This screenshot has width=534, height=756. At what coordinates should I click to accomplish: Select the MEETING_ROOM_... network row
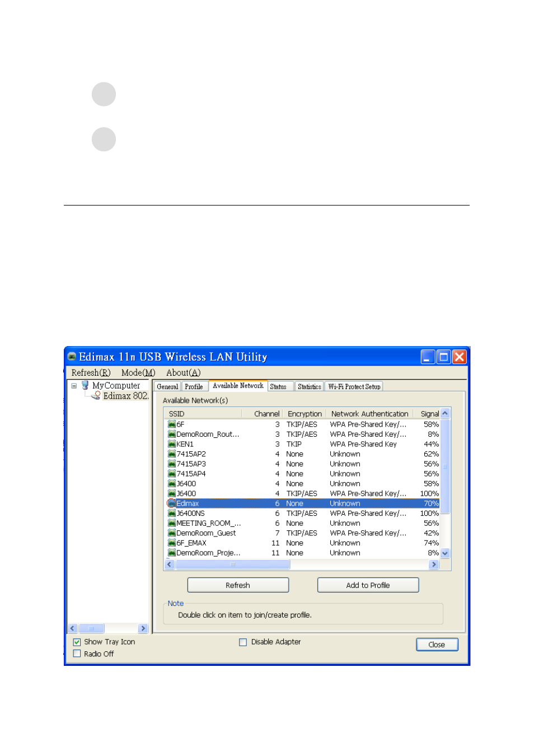coord(303,523)
